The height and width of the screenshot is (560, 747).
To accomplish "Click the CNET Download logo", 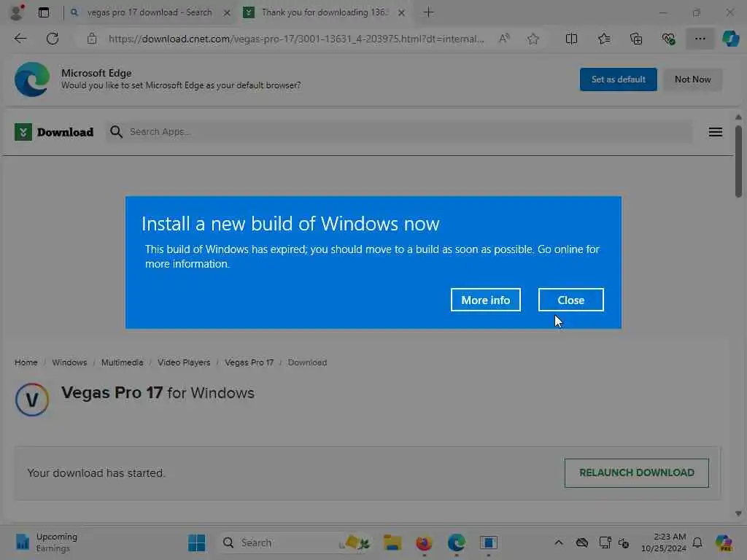I will pyautogui.click(x=54, y=132).
